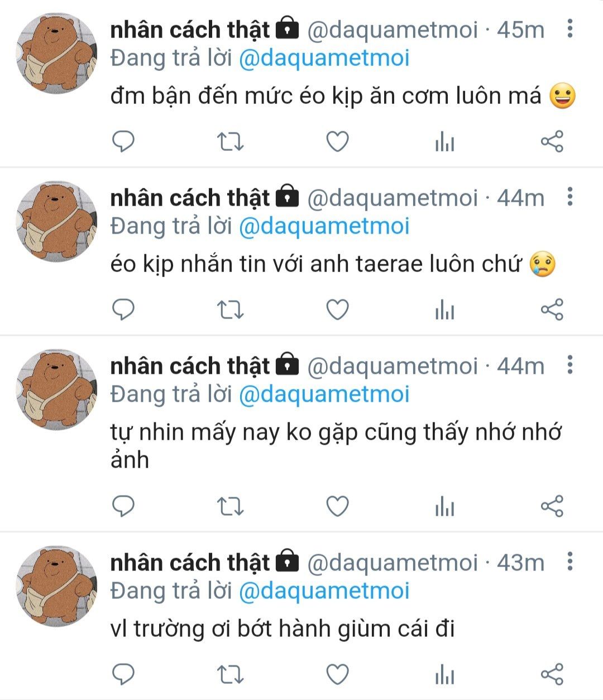This screenshot has height=700, width=603.
Task: Open more options on the 45m tweet
Action: (569, 28)
